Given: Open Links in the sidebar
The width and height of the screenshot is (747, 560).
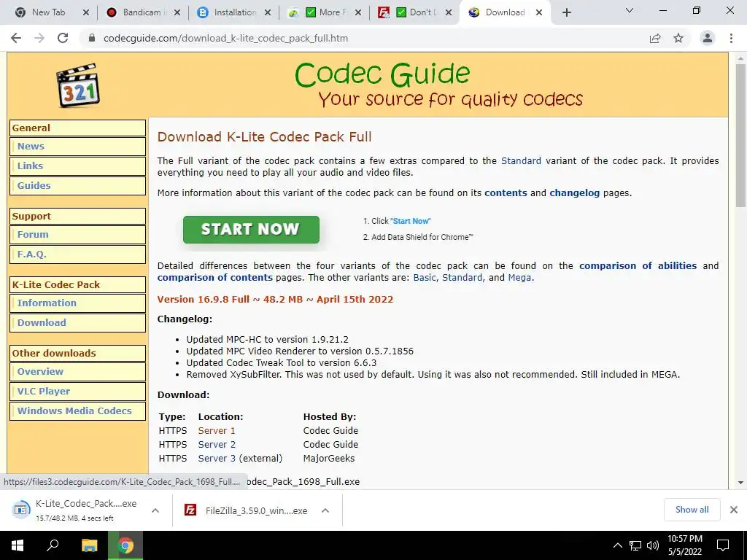Looking at the screenshot, I should coord(77,166).
